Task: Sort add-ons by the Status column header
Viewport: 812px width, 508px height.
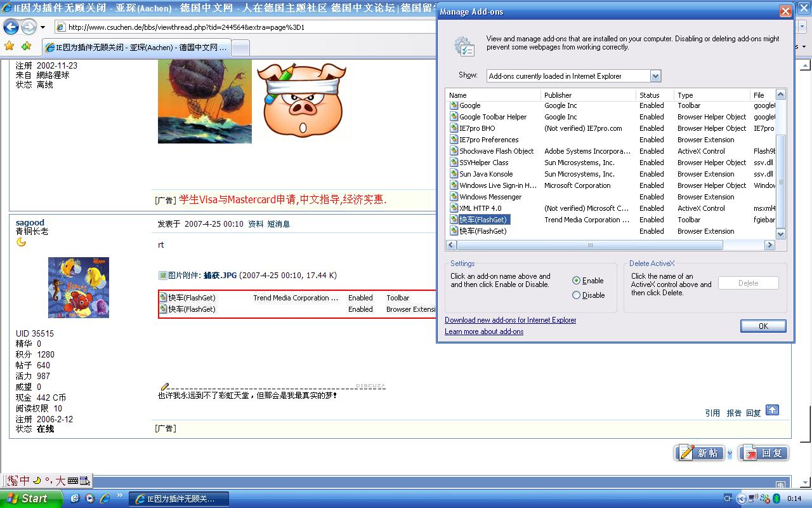Action: coord(655,95)
